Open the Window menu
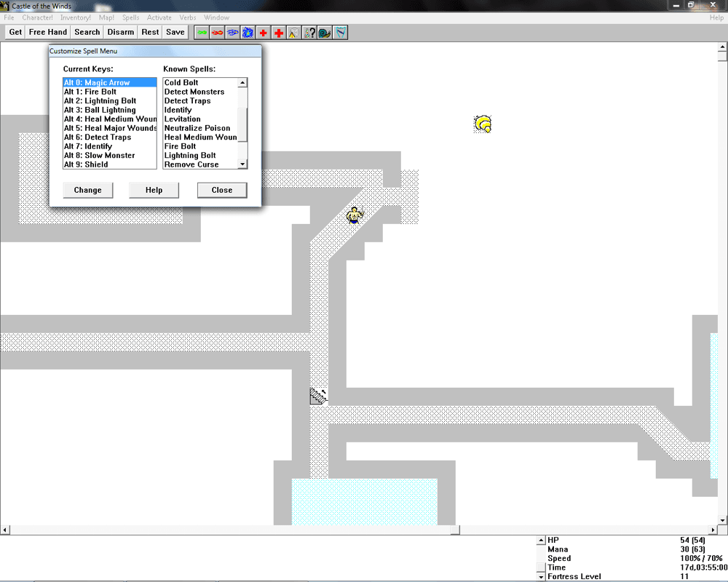Viewport: 728px width, 582px height. [216, 17]
